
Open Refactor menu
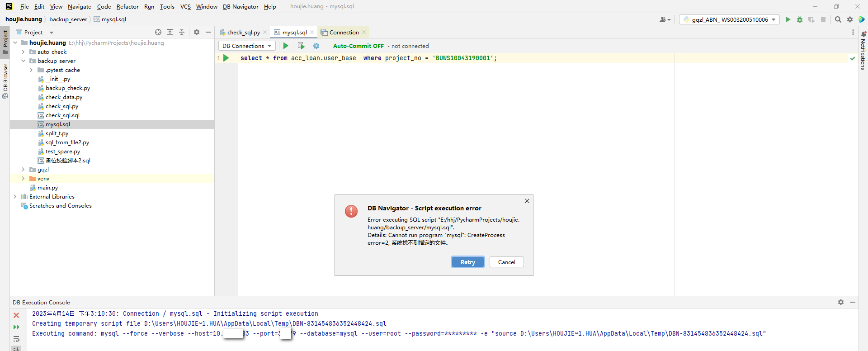(x=127, y=6)
